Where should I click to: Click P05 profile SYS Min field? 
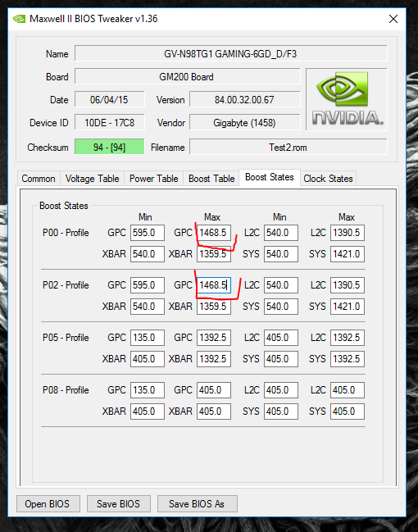point(281,359)
